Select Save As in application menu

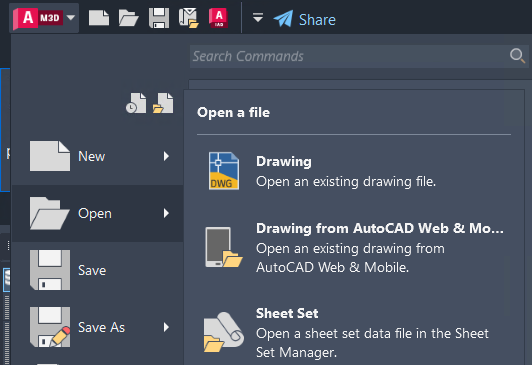(x=97, y=327)
